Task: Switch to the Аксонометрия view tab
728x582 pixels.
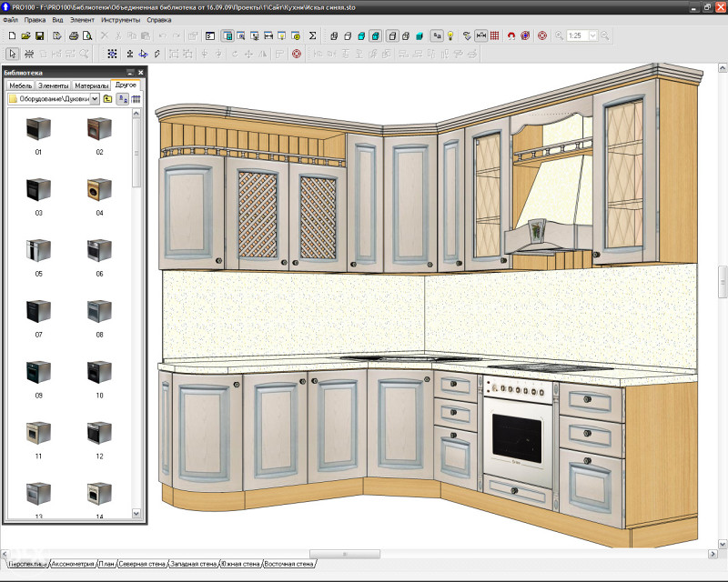Action: pyautogui.click(x=72, y=562)
